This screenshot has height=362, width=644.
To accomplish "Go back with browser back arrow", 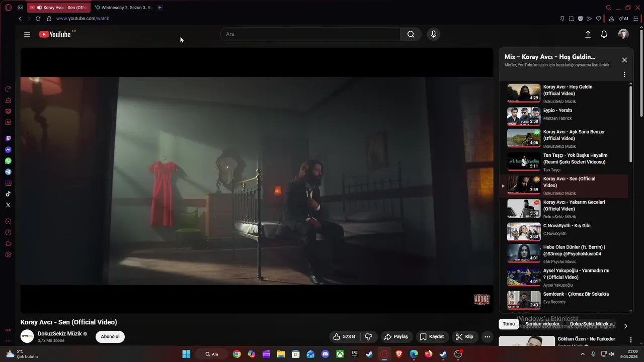I will coord(20,19).
